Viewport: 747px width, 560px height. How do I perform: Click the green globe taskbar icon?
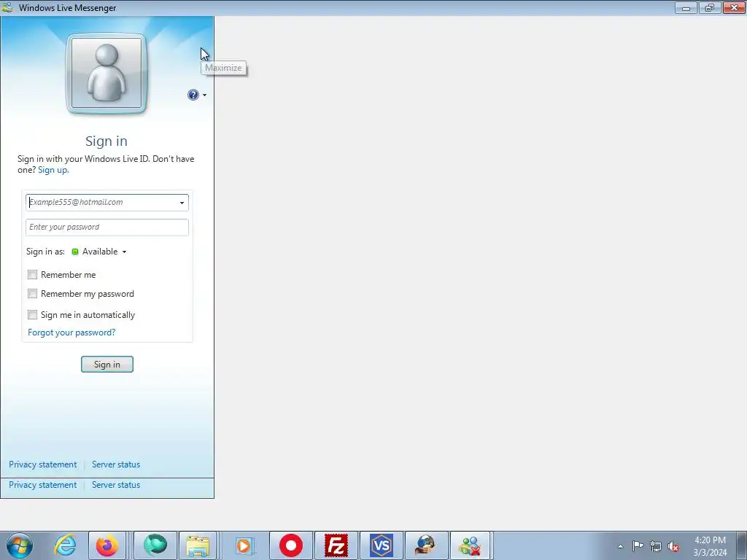pos(155,545)
